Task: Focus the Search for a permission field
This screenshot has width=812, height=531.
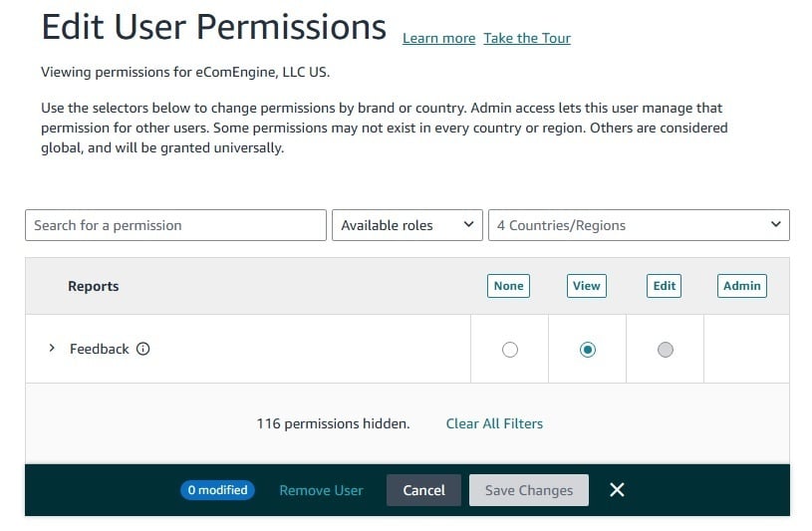Action: click(x=175, y=225)
